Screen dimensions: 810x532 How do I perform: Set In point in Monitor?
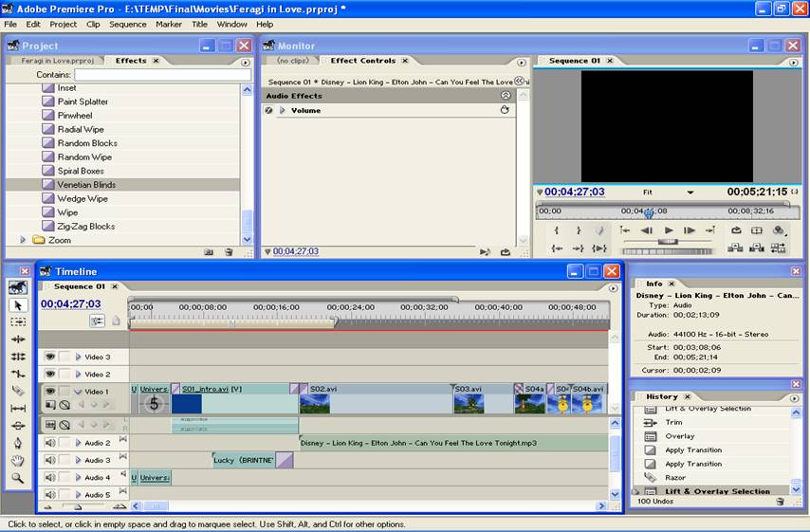pyautogui.click(x=557, y=230)
